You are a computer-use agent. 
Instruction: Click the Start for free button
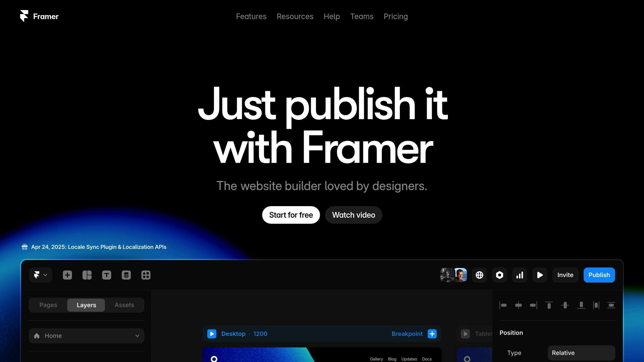point(291,215)
